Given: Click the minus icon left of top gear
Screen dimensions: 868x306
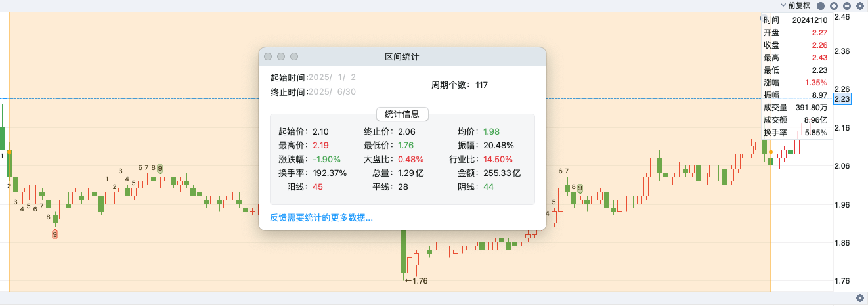Looking at the screenshot, I should 846,5.
